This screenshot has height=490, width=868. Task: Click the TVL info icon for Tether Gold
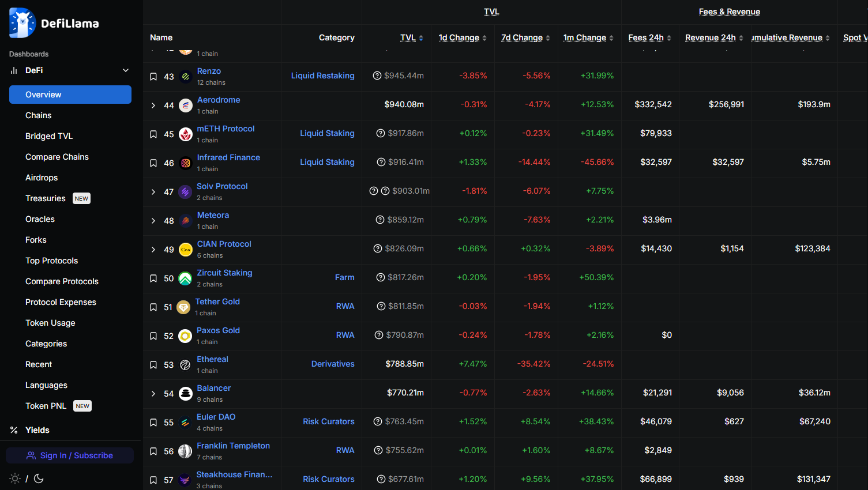(381, 306)
